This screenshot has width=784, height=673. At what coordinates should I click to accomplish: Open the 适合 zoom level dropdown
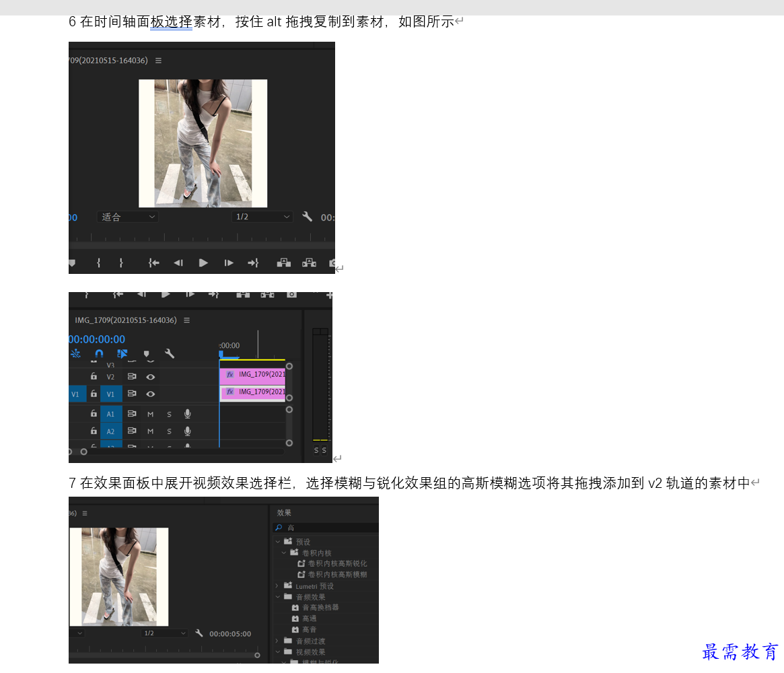(x=127, y=217)
